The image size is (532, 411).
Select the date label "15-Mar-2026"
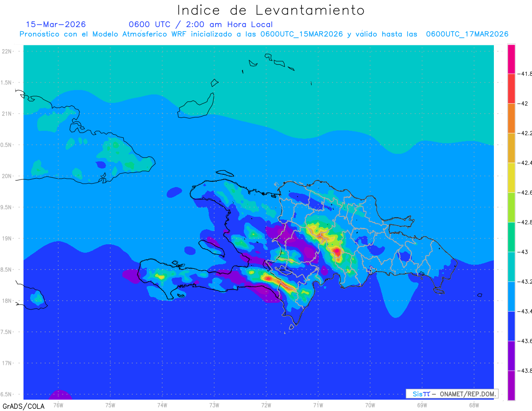pos(56,24)
